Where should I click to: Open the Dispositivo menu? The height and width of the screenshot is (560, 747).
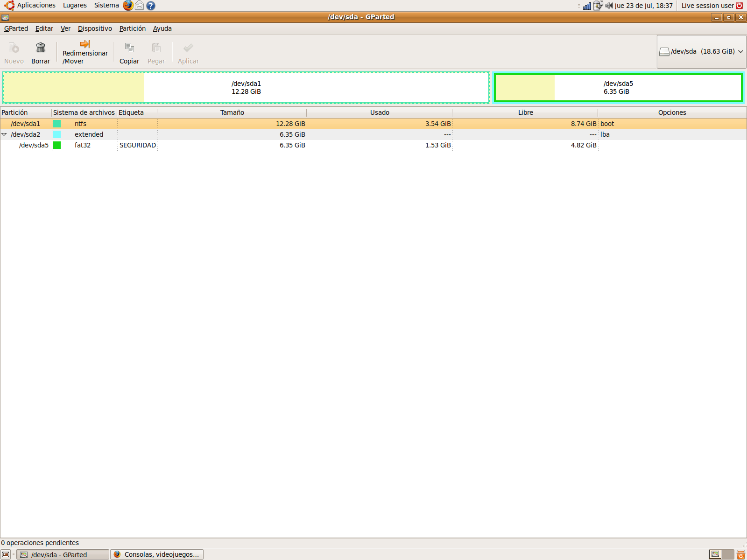(95, 28)
